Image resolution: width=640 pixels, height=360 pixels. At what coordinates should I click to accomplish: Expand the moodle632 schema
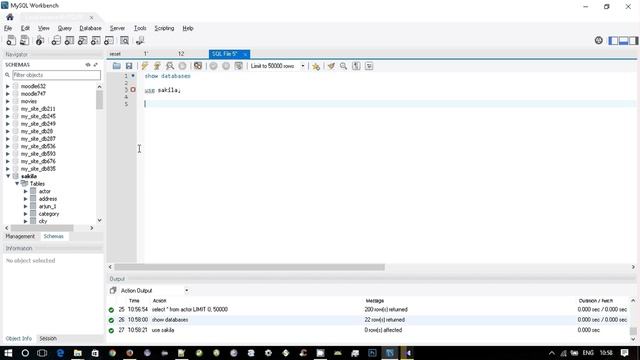click(x=7, y=87)
